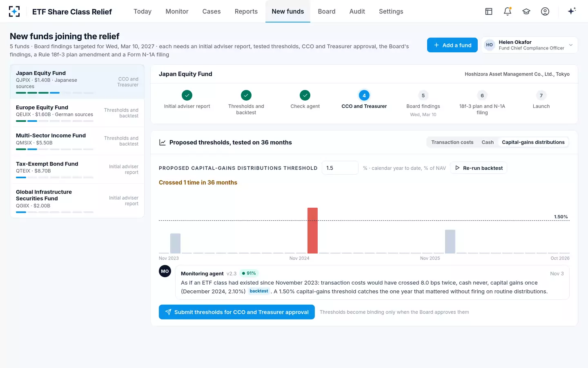
Task: Click the Add a fund button
Action: (452, 45)
